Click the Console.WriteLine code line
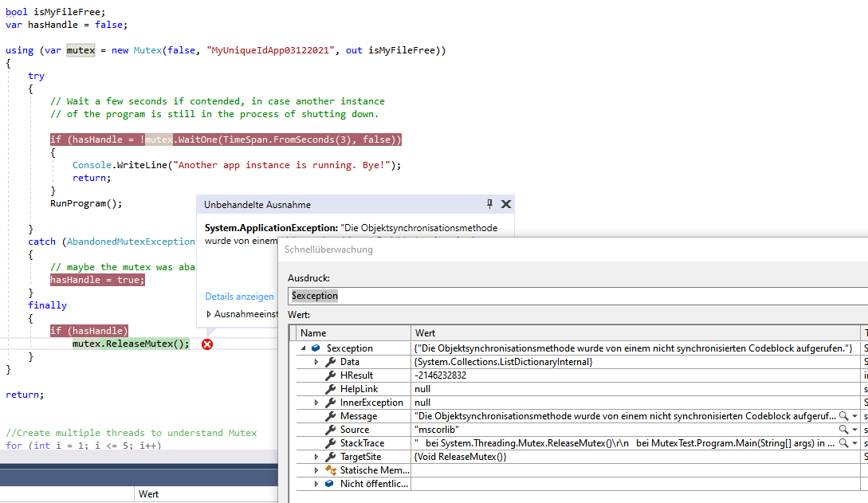The width and height of the screenshot is (868, 503). click(x=237, y=165)
